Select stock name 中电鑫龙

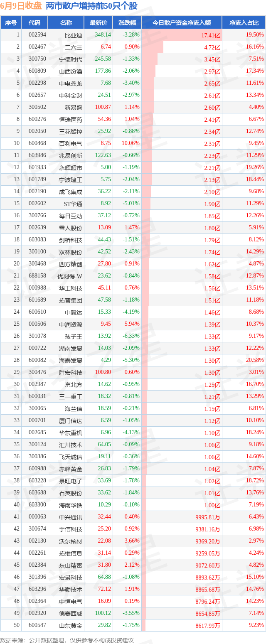tap(71, 84)
